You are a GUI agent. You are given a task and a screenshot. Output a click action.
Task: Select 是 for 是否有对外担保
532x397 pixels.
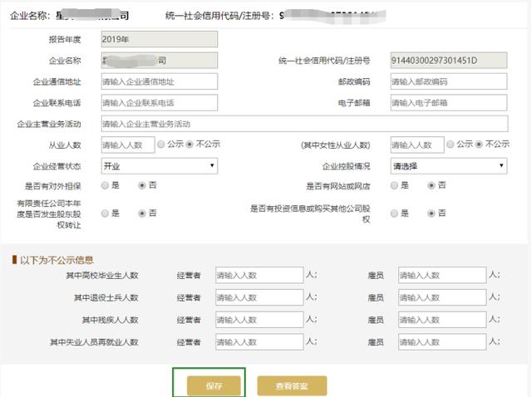coord(106,185)
